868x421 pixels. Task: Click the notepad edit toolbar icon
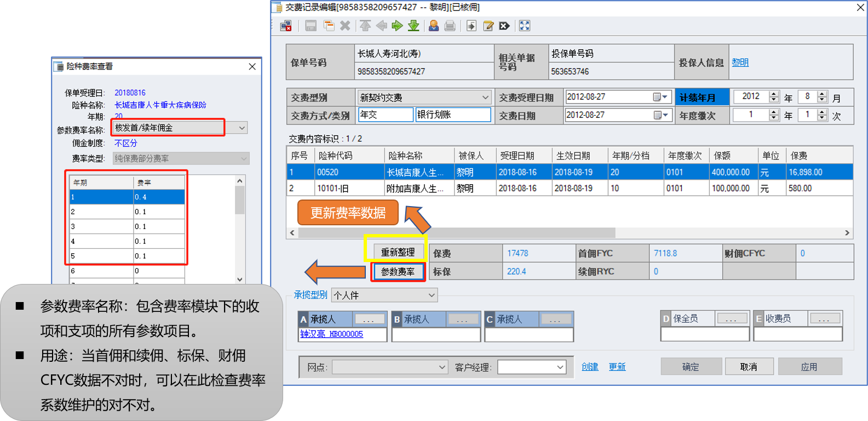(x=488, y=26)
